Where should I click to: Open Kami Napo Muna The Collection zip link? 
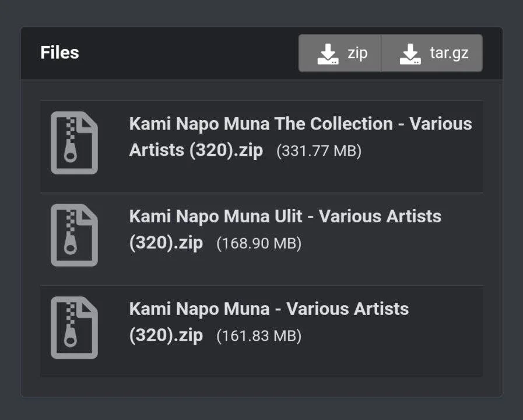300,136
